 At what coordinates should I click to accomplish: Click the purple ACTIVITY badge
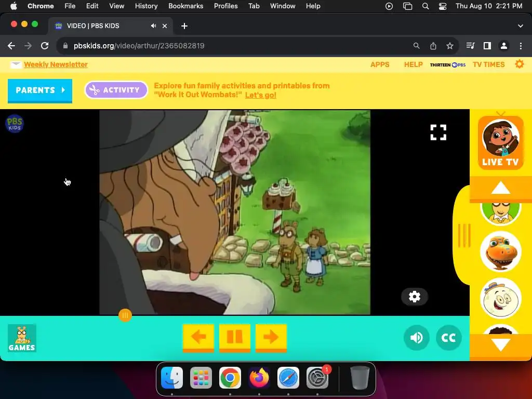click(x=116, y=90)
